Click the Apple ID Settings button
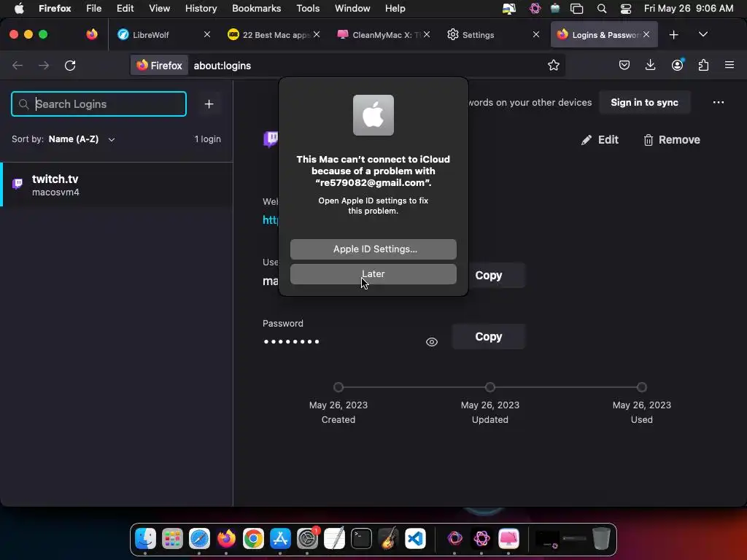 pyautogui.click(x=373, y=249)
